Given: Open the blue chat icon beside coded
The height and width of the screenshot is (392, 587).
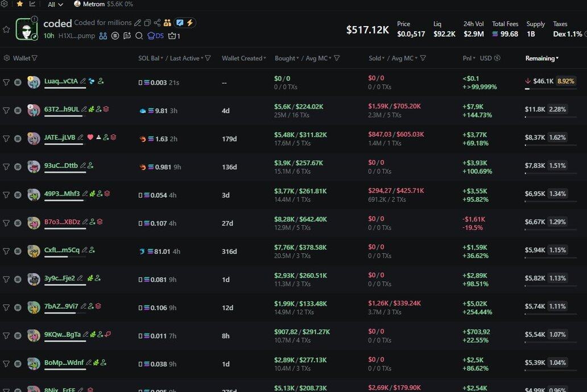Looking at the screenshot, I should (x=180, y=23).
